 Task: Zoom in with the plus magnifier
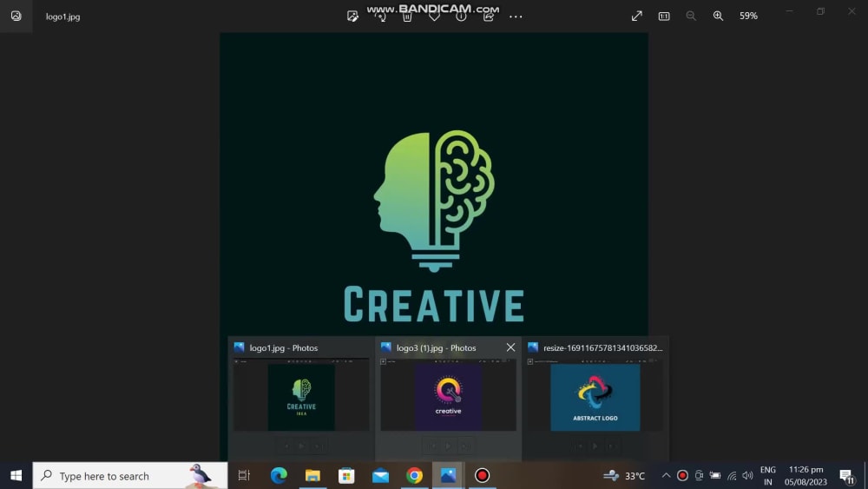point(718,16)
